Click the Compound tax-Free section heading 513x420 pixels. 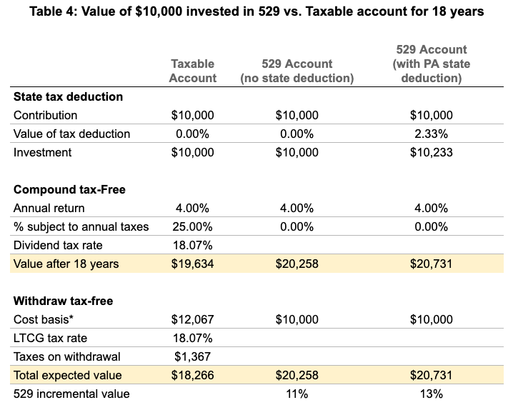(x=69, y=190)
